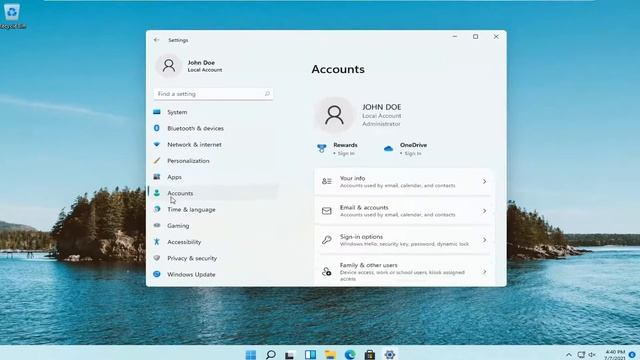
Task: Click the Personalization brush icon
Action: [157, 161]
